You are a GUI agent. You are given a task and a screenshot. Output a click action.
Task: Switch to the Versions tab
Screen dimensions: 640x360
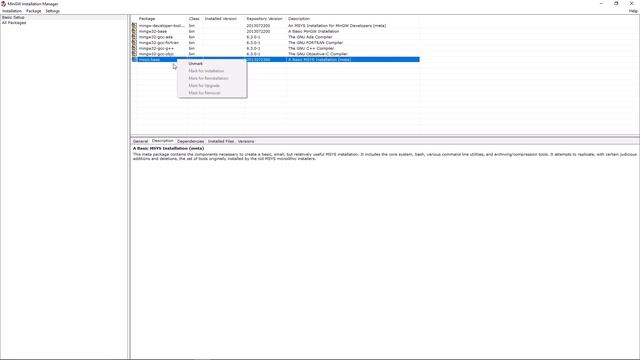(x=246, y=141)
